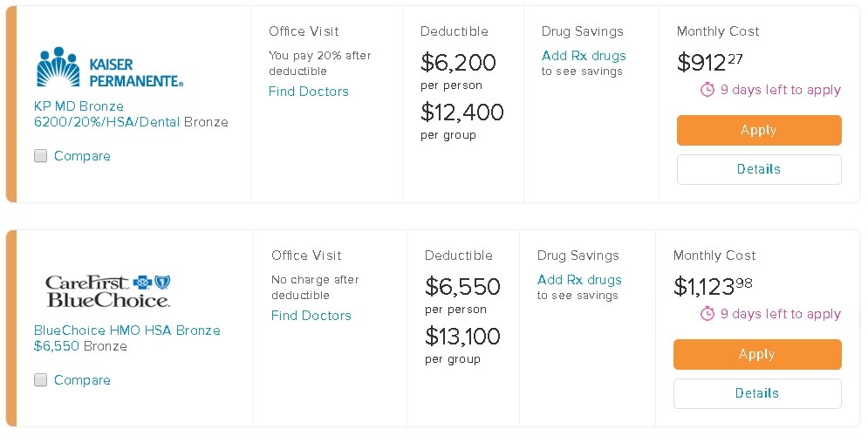
Task: Find Doctors for the Kaiser plan
Action: (308, 92)
